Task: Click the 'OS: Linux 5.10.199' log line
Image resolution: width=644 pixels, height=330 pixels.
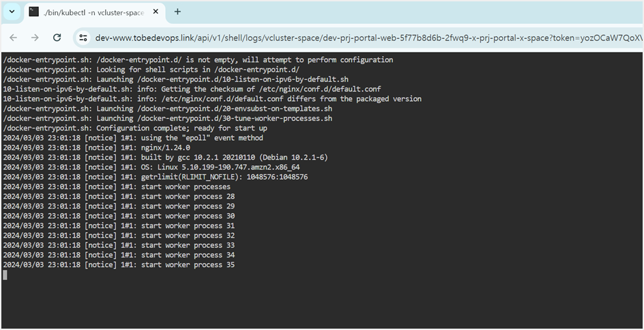Action: click(x=151, y=167)
